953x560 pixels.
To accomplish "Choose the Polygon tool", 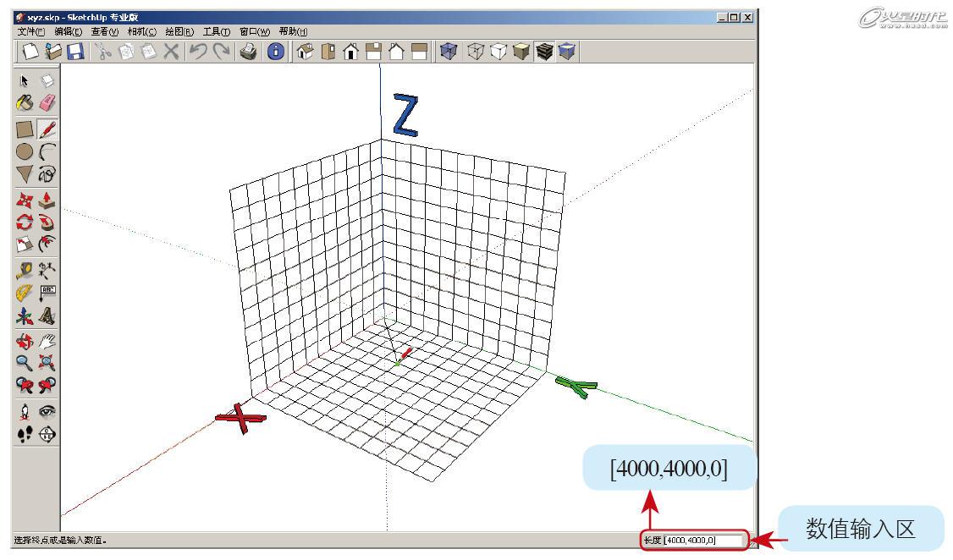I will click(x=25, y=174).
